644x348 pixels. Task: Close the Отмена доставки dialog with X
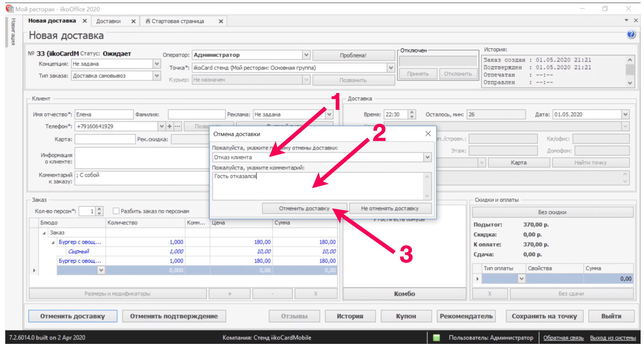[x=428, y=134]
